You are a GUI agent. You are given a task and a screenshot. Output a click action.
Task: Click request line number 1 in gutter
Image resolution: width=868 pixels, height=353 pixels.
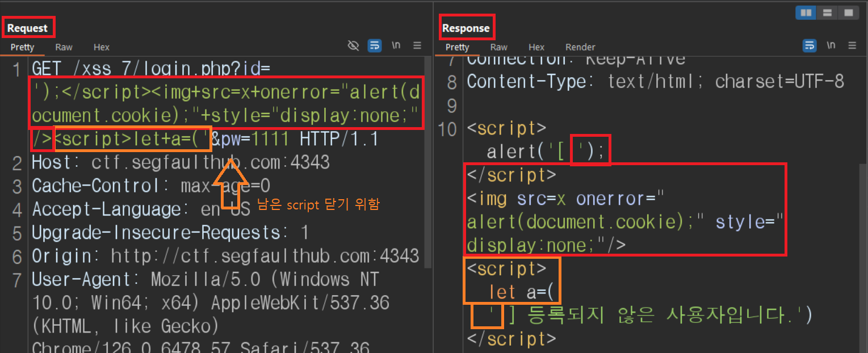16,70
